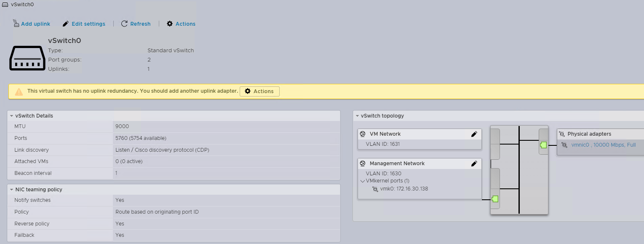644x244 pixels.
Task: Collapse the NIC teaming policy panel
Action: pyautogui.click(x=12, y=190)
